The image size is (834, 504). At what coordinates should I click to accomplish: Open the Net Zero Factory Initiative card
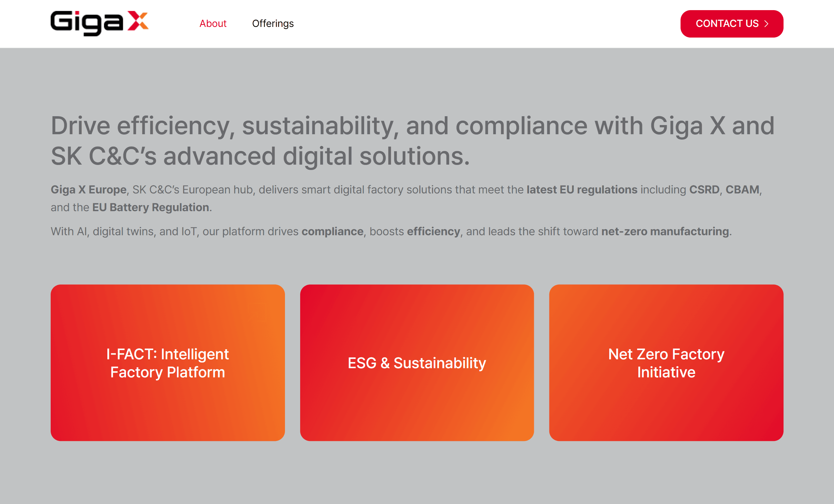[x=666, y=362]
